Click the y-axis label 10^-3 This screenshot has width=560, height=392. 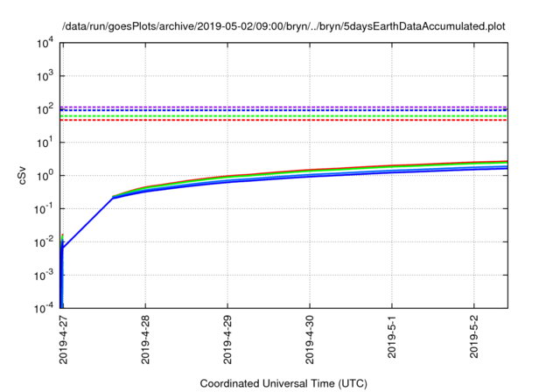pos(44,276)
